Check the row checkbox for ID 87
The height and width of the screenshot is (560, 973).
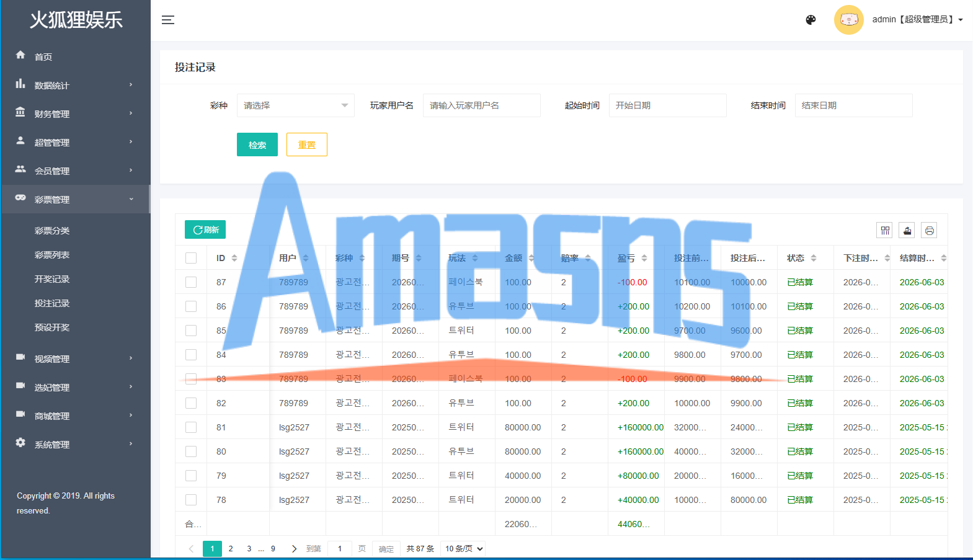pos(191,282)
